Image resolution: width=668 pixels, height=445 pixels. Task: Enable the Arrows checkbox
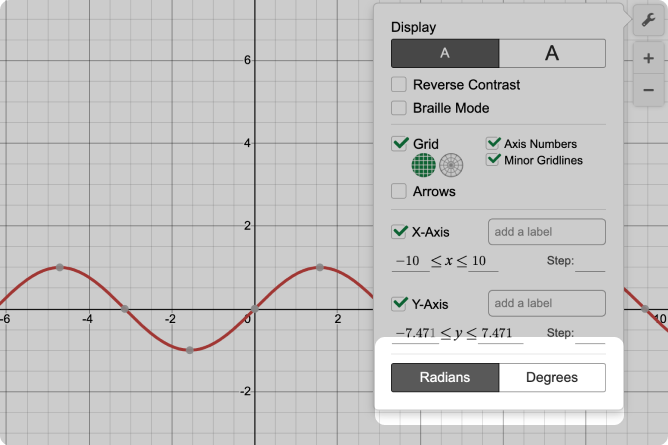399,191
